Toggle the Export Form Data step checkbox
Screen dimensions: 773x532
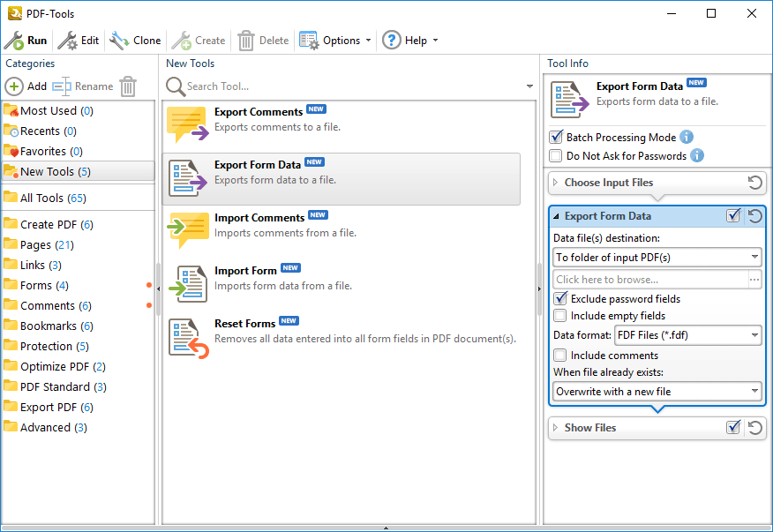(733, 215)
